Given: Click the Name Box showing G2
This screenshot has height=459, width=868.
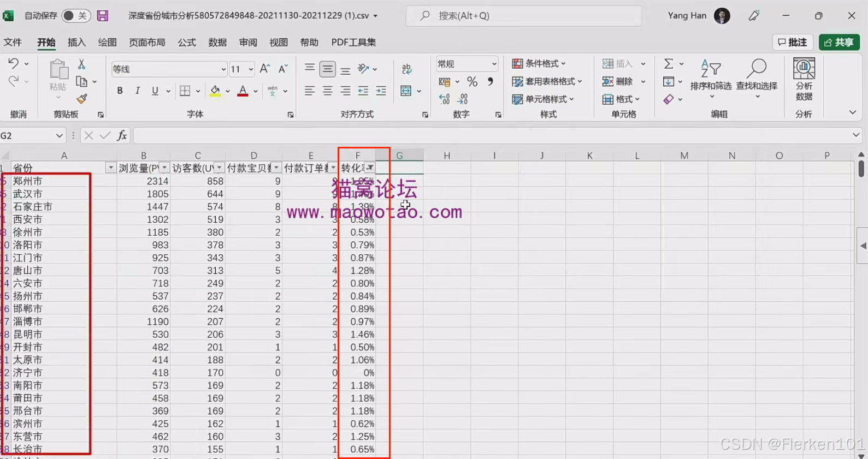Looking at the screenshot, I should [x=33, y=135].
